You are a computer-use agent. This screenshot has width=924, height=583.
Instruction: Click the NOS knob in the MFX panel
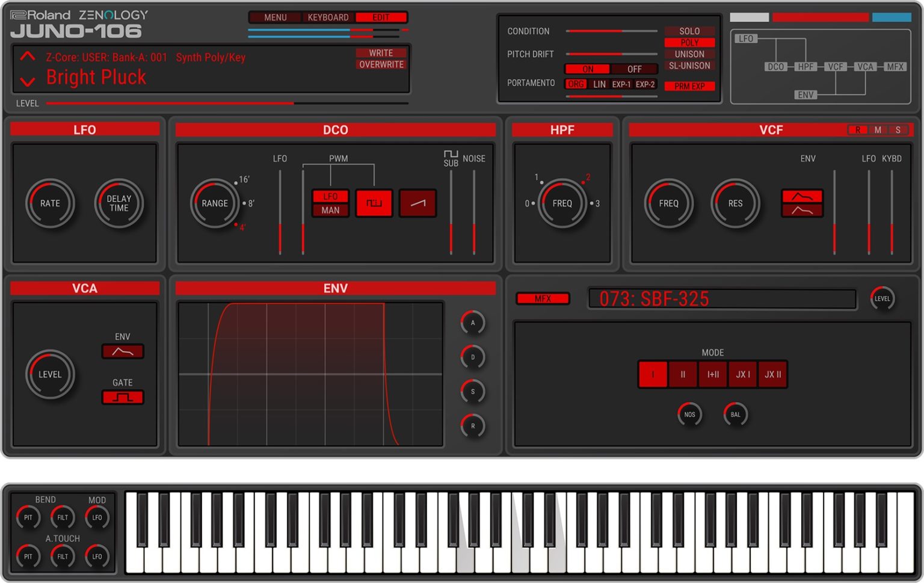[689, 415]
